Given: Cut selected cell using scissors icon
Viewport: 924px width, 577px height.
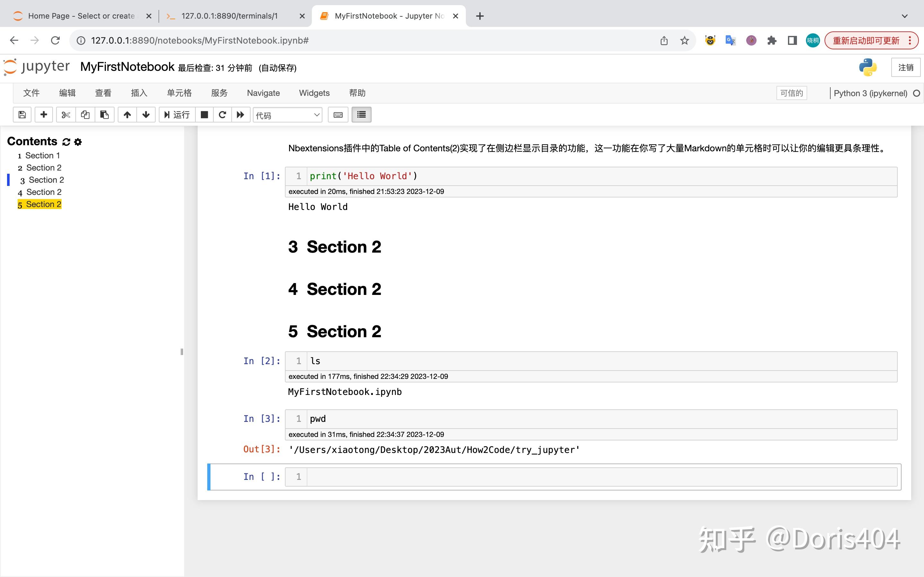Looking at the screenshot, I should (x=65, y=114).
